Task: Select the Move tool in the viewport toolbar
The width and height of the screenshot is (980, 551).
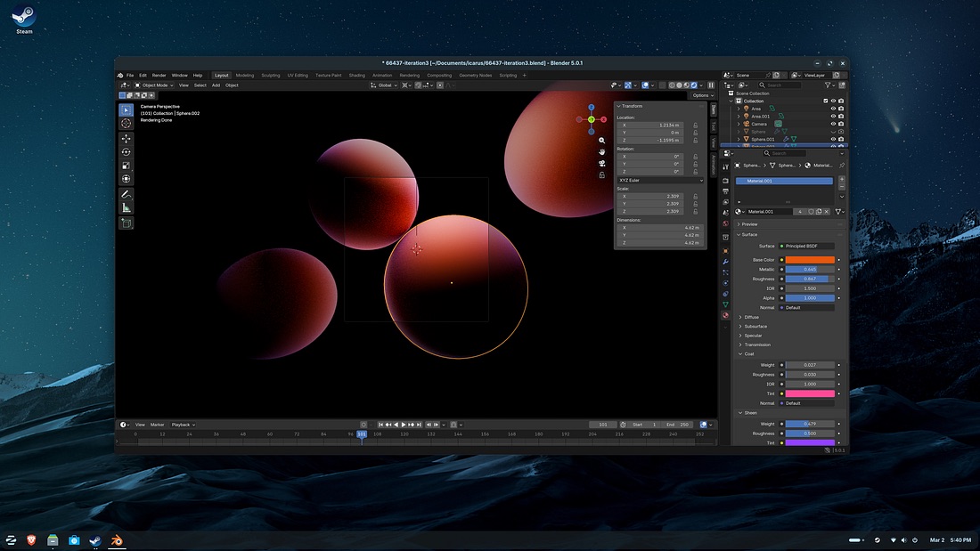Action: point(126,138)
